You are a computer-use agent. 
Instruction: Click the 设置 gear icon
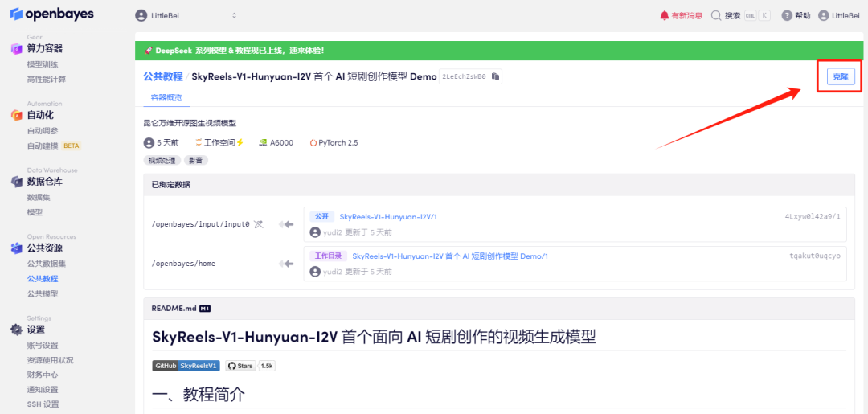point(17,330)
